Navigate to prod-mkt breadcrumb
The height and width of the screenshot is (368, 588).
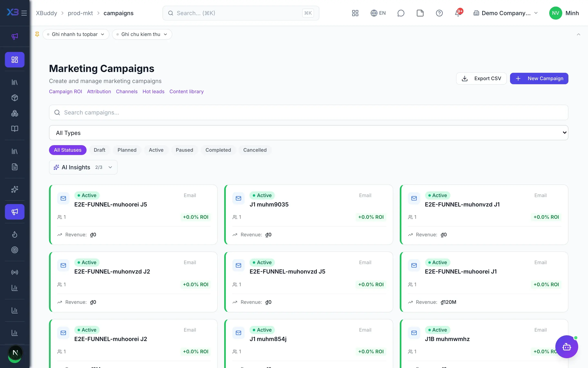[x=80, y=13]
